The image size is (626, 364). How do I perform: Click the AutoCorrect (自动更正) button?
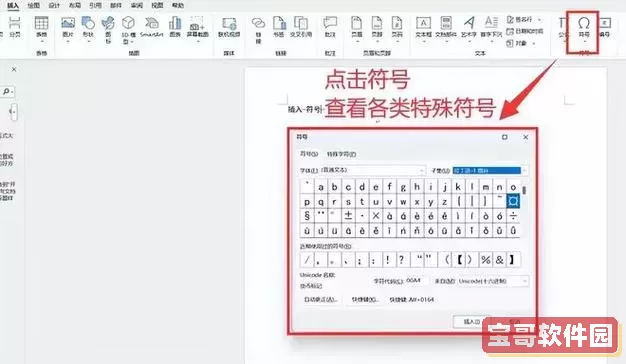(321, 299)
